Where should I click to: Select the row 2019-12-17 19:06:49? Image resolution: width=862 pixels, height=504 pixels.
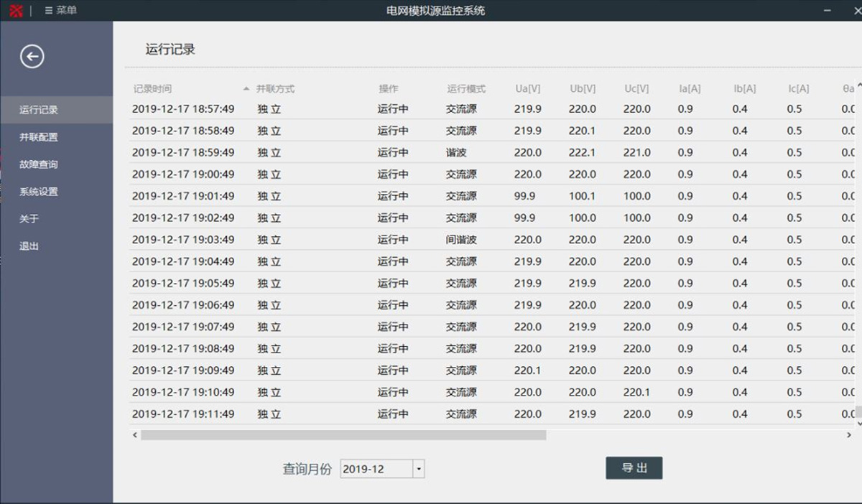(493, 305)
